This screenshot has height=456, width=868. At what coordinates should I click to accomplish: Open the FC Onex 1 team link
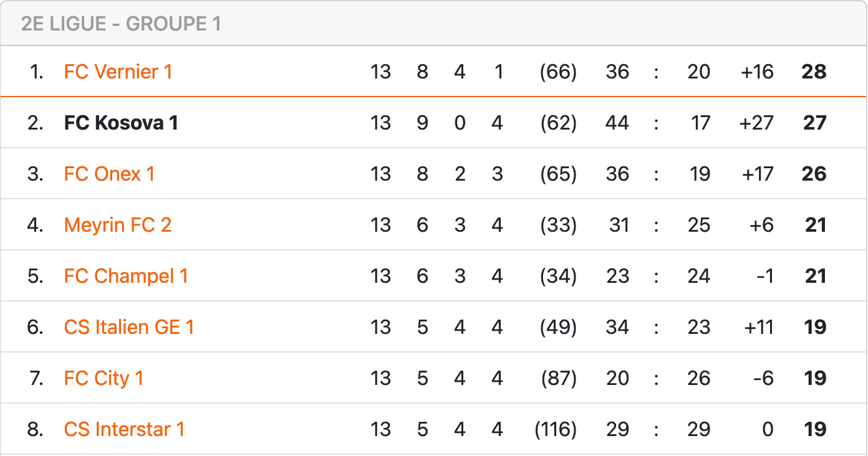point(109,174)
